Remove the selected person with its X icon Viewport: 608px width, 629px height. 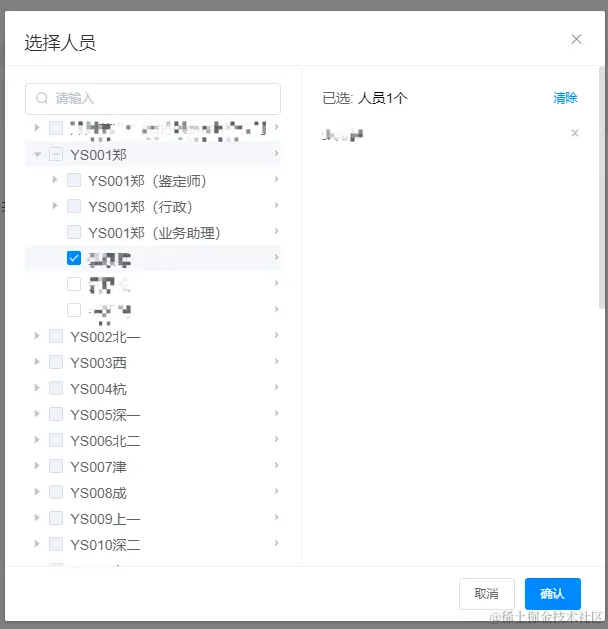tap(575, 133)
